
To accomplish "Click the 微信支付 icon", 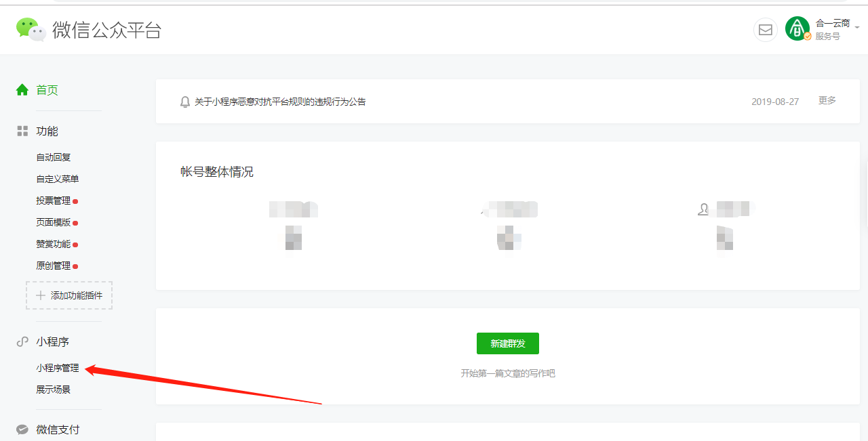I will [x=22, y=429].
